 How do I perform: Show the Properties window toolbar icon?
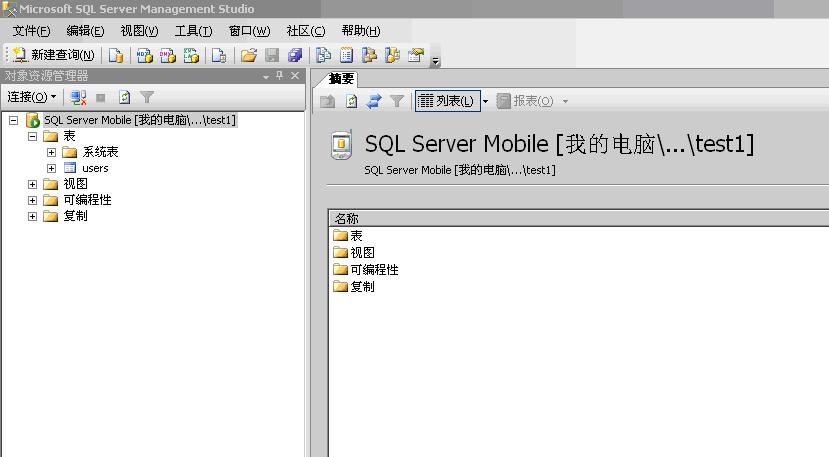[x=416, y=55]
